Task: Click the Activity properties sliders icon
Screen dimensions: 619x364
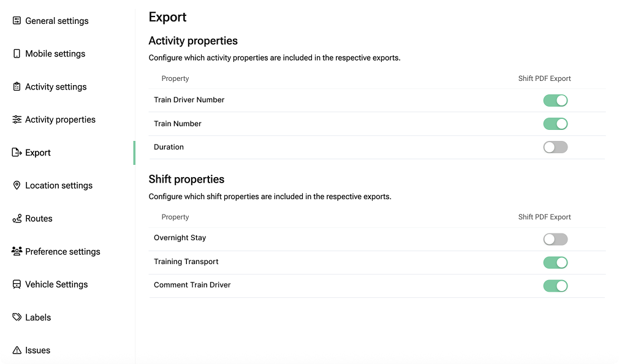Action: 17,120
